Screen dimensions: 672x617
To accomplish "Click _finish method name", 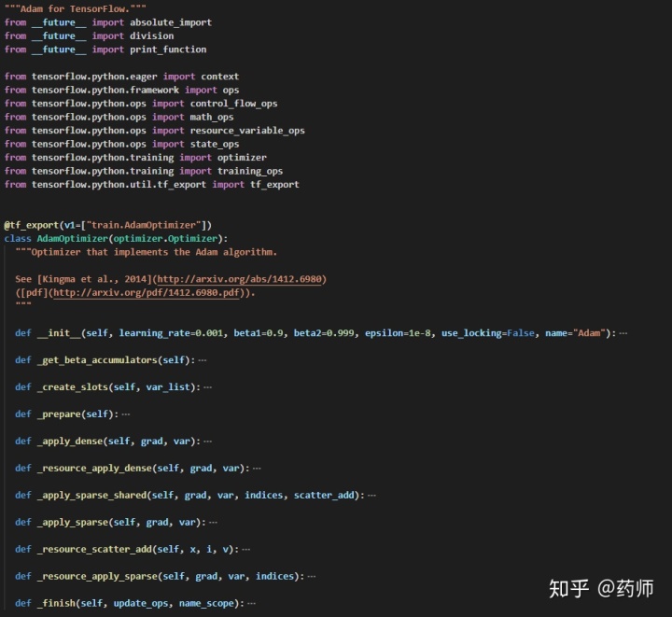I will [56, 603].
